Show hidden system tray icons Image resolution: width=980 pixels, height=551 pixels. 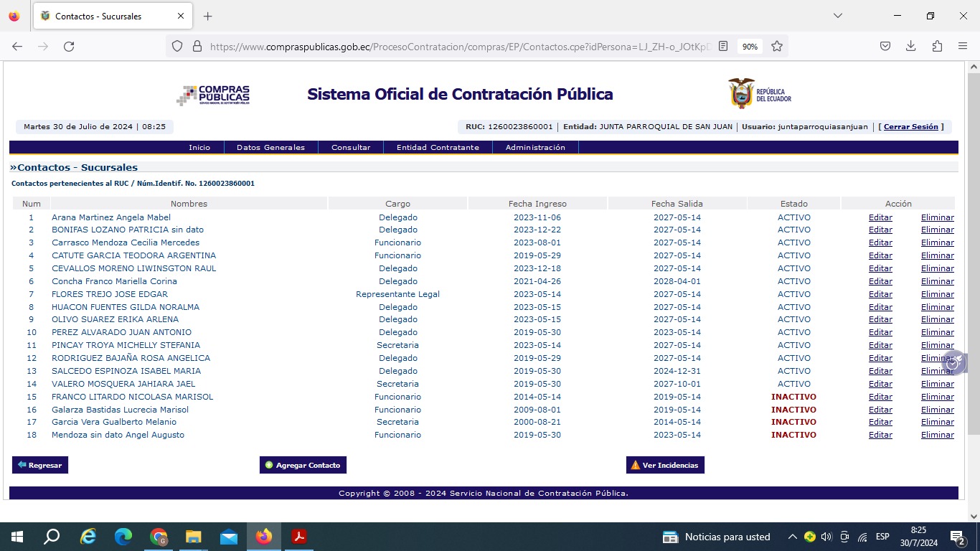792,537
